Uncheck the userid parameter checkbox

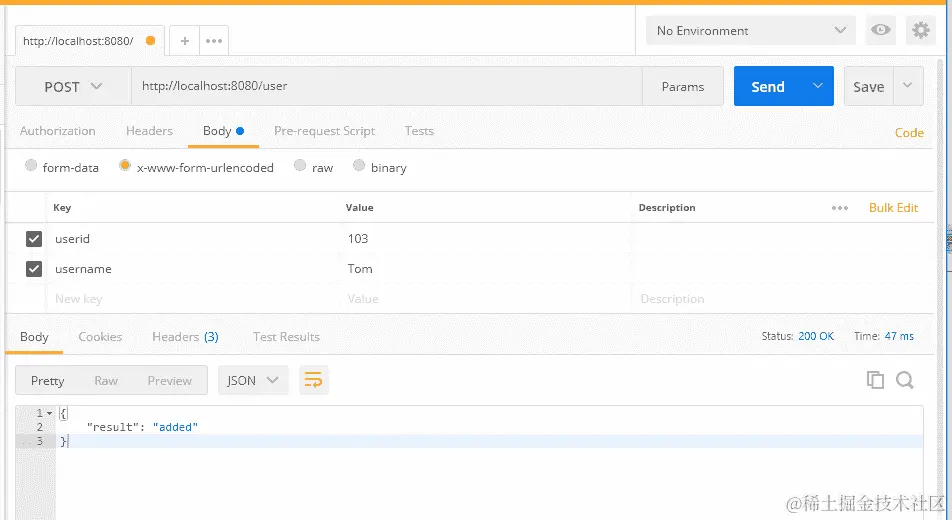pos(34,239)
